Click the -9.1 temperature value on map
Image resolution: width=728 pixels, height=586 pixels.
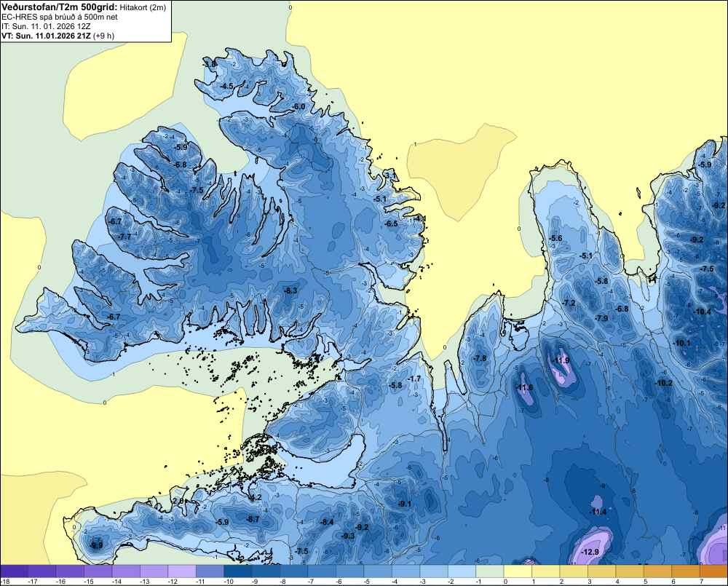pyautogui.click(x=404, y=504)
